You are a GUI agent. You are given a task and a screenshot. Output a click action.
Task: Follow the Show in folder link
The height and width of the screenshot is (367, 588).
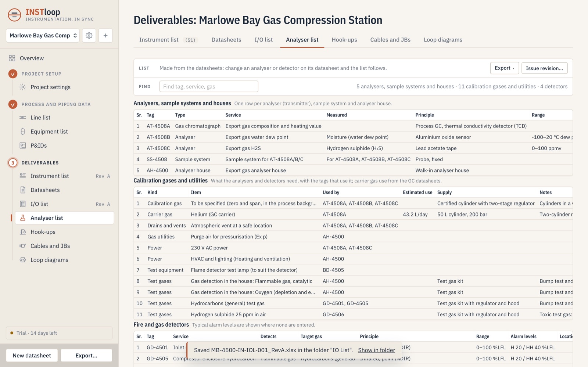(x=376, y=350)
